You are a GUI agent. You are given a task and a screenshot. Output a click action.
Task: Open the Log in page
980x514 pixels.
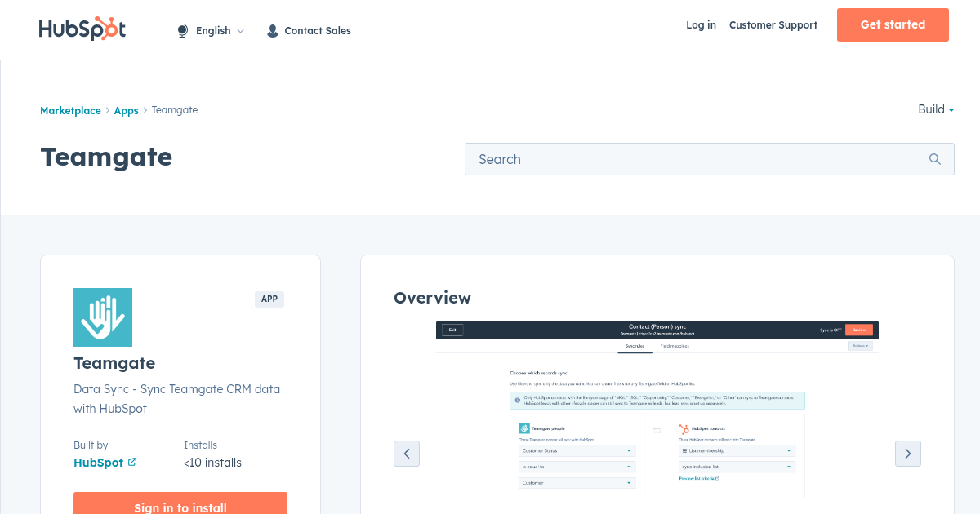pos(701,24)
